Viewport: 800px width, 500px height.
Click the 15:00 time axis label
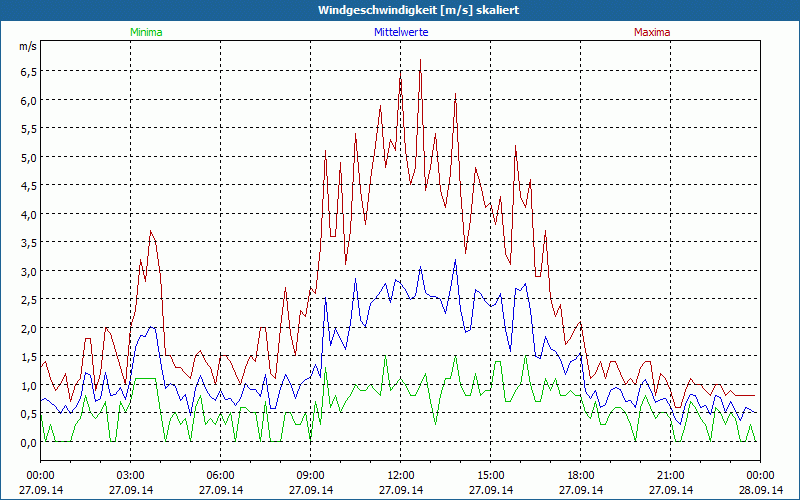(x=491, y=476)
